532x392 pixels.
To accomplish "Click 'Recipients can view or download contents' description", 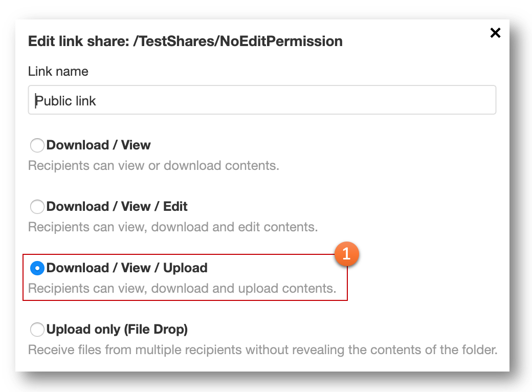I will coord(153,166).
